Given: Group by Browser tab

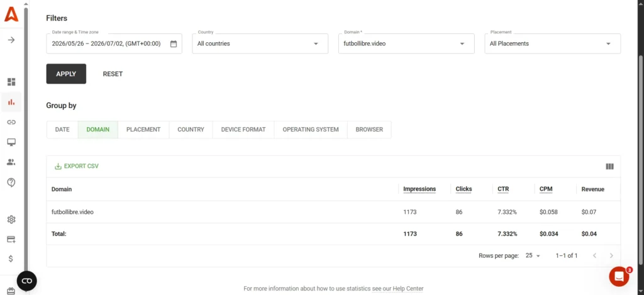Looking at the screenshot, I should coord(369,130).
